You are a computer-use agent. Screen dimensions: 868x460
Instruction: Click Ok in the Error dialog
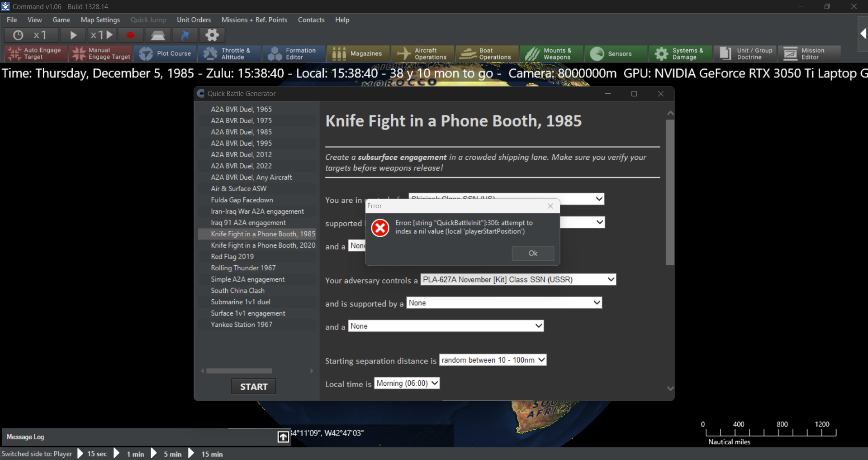(x=533, y=253)
